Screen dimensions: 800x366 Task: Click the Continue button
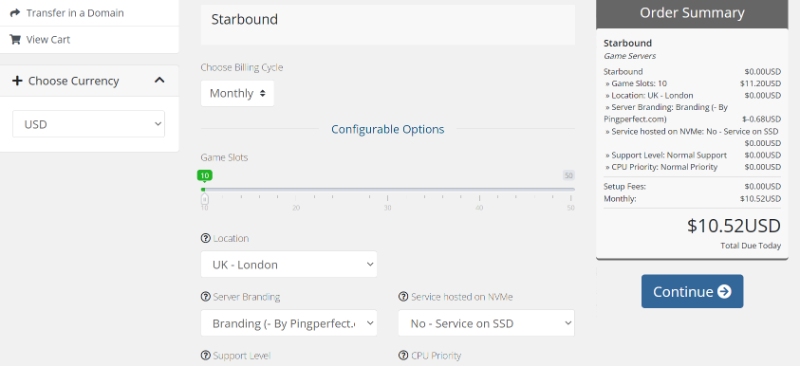coord(692,291)
